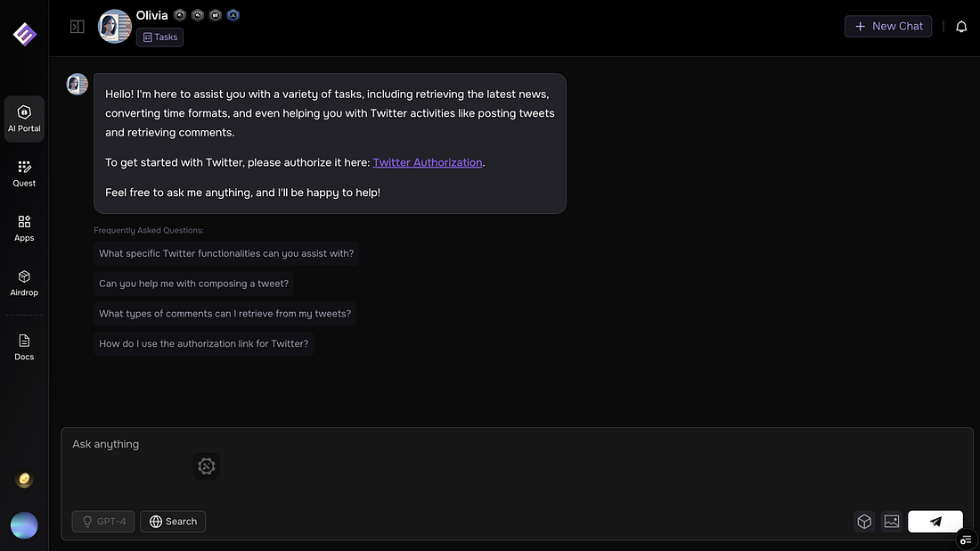Screen dimensions: 980x551
Task: Open Docs from the sidebar
Action: coord(24,347)
